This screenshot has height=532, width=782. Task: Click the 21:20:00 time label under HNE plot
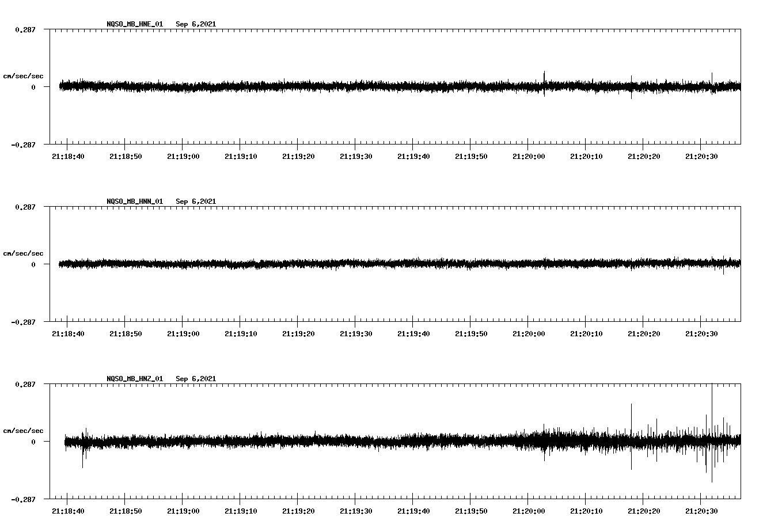[x=529, y=156]
